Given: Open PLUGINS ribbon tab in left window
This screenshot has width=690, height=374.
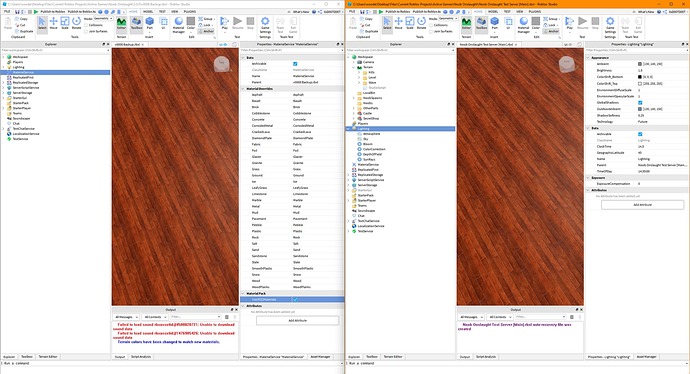Looking at the screenshot, I should click(x=190, y=11).
